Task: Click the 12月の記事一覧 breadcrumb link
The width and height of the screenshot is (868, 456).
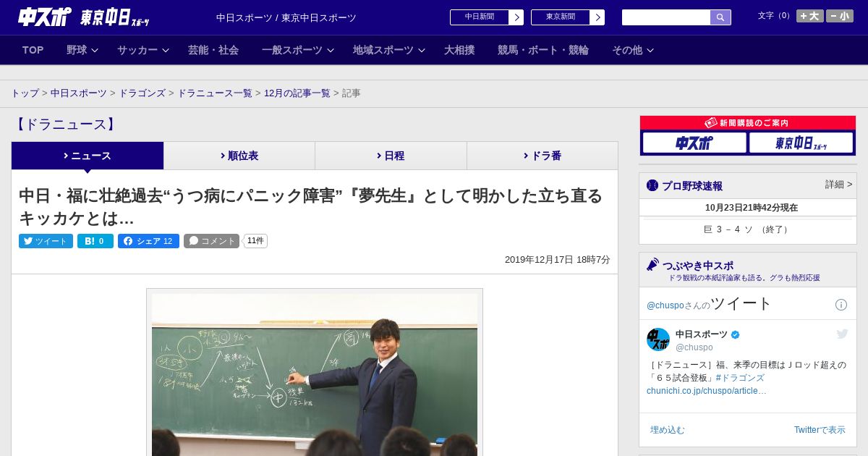Action: pos(297,93)
